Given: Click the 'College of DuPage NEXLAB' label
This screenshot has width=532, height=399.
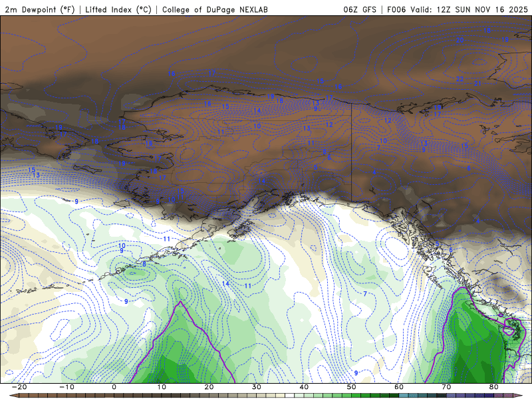Looking at the screenshot, I should (x=215, y=9).
